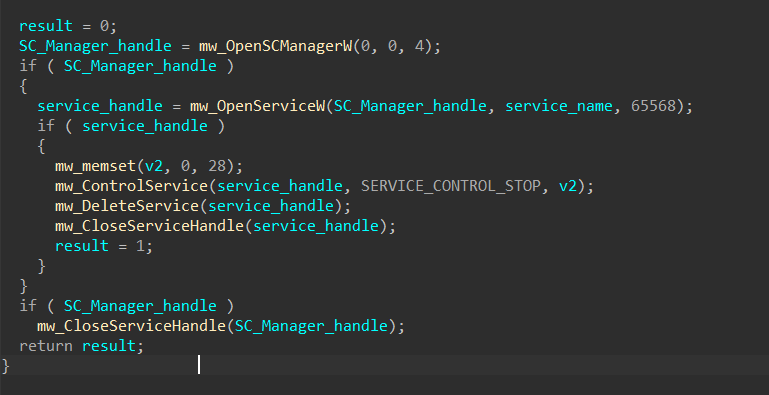Viewport: 769px width, 395px height.
Task: Click mw_CloseServiceHandle on the service_handle line
Action: [149, 226]
